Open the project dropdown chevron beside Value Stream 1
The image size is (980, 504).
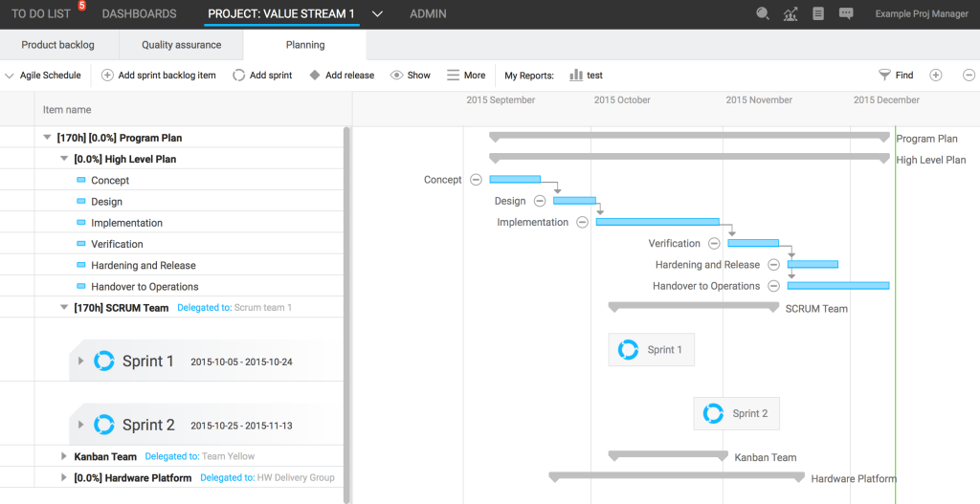[377, 14]
